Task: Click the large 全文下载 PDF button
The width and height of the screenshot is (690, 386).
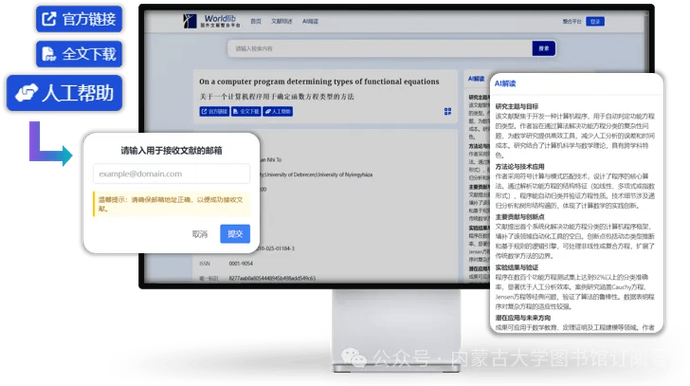Action: [79, 54]
